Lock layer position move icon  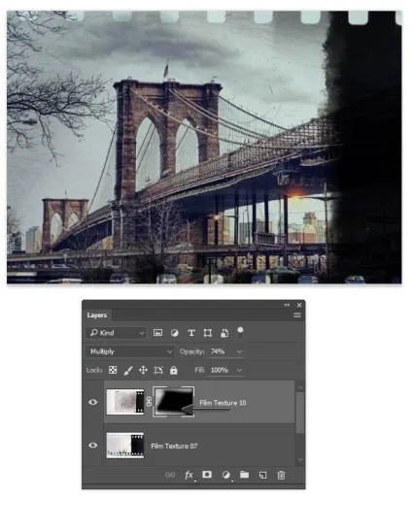pos(143,370)
